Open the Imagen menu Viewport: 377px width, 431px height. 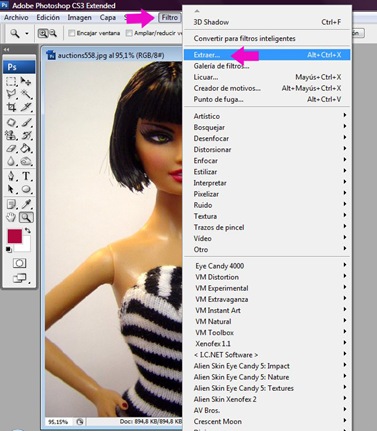coord(79,17)
